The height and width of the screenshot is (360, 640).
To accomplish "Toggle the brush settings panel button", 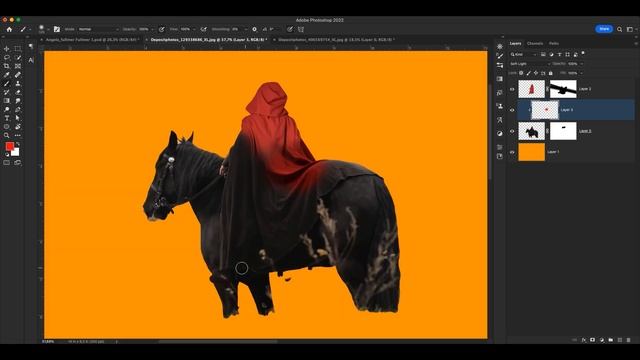I will pos(57,29).
